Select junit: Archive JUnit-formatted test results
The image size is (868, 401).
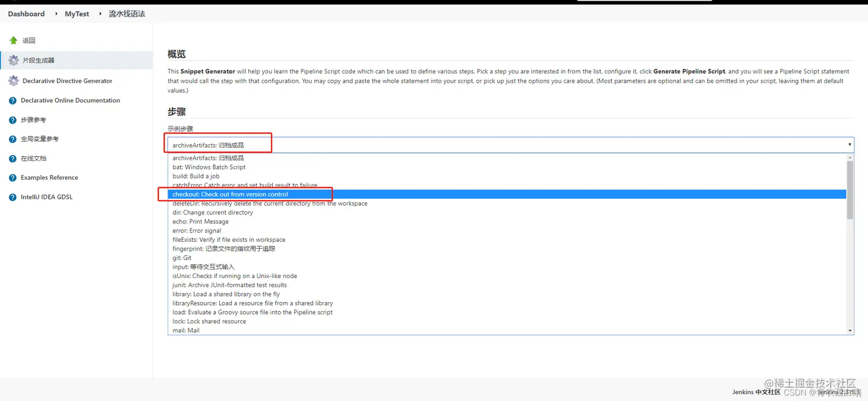[507, 285]
